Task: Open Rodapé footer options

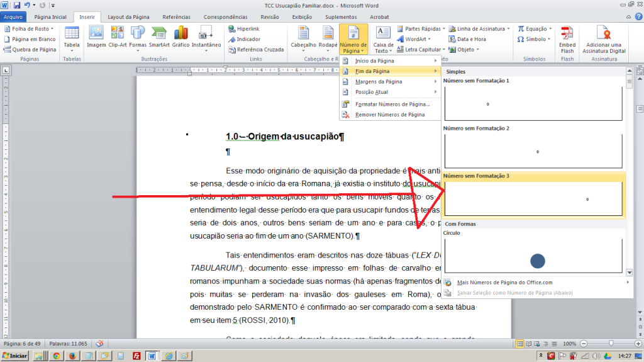Action: coord(328,38)
